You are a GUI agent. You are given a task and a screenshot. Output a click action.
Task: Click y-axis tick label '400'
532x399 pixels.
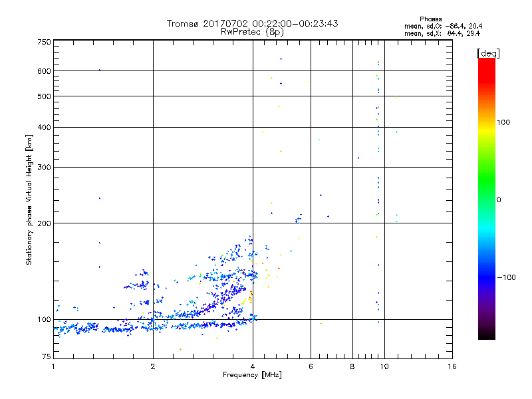tap(44, 127)
